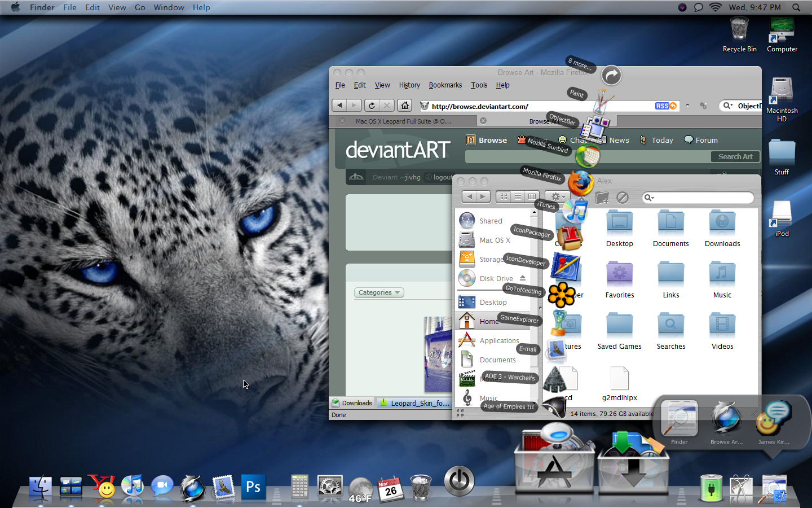Open Spotlight search in menu bar
The image size is (812, 508).
pyautogui.click(x=796, y=7)
